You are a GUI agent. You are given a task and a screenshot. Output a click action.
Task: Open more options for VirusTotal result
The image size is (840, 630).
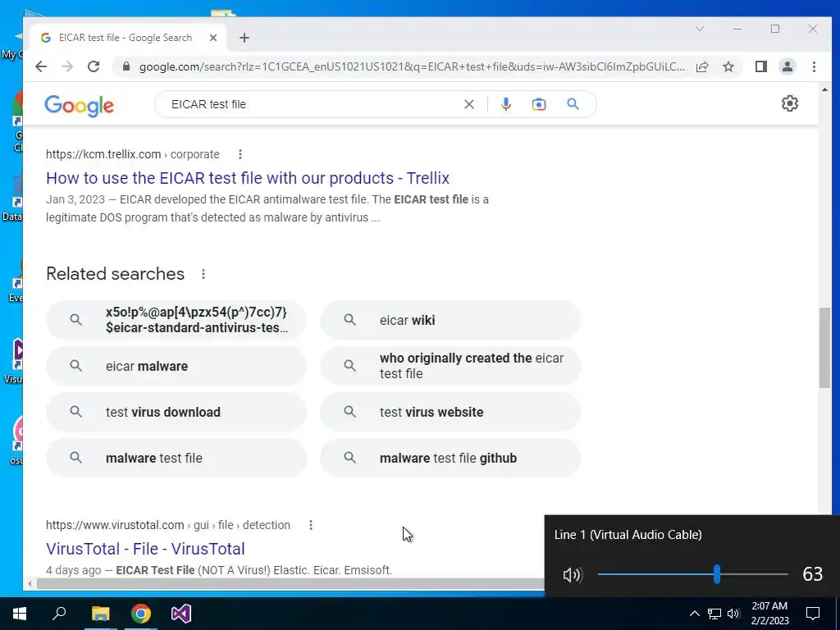pyautogui.click(x=311, y=525)
